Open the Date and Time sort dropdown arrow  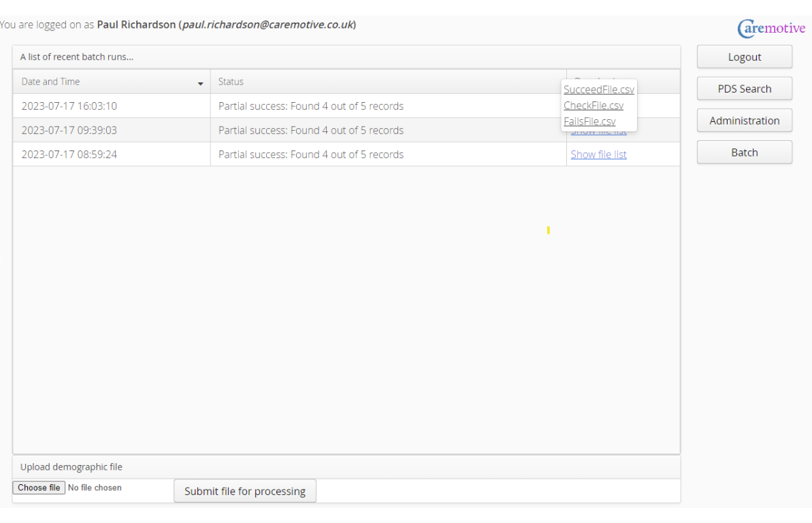pos(201,82)
